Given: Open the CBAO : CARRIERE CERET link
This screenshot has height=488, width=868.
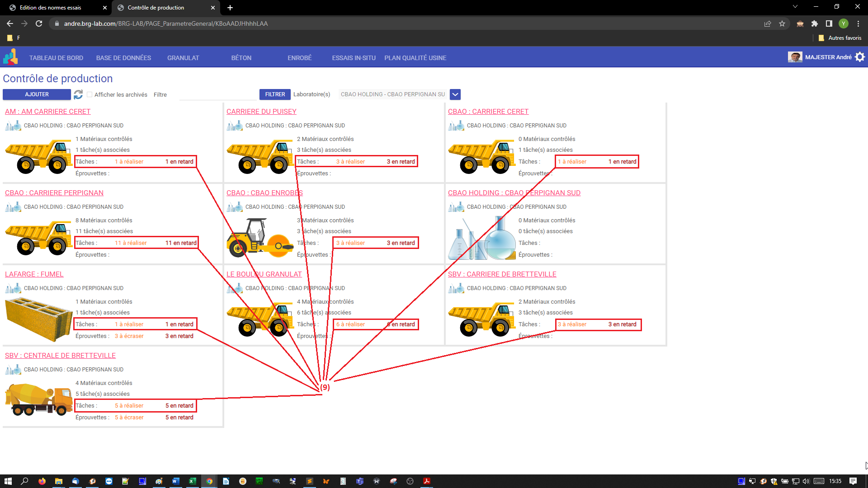Looking at the screenshot, I should [488, 112].
